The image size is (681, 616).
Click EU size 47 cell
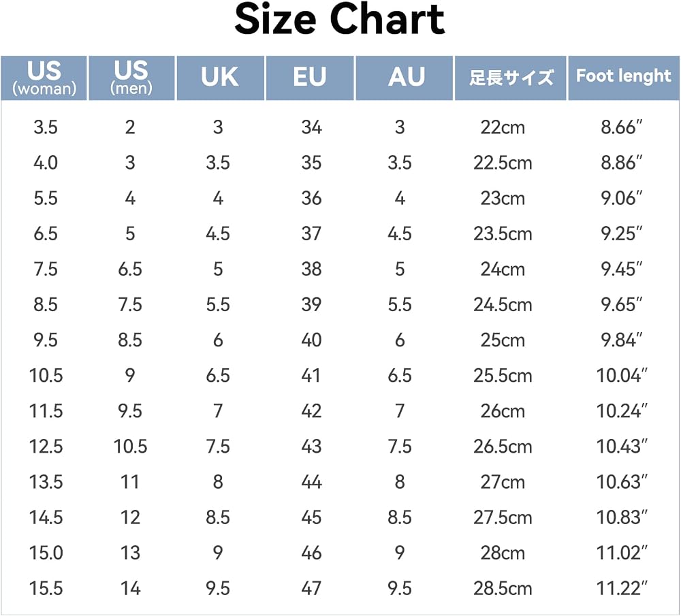point(311,589)
